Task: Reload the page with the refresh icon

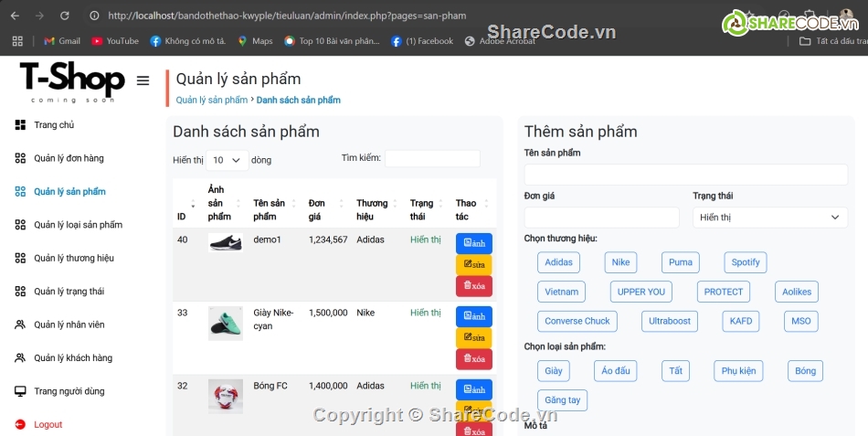Action: click(65, 16)
